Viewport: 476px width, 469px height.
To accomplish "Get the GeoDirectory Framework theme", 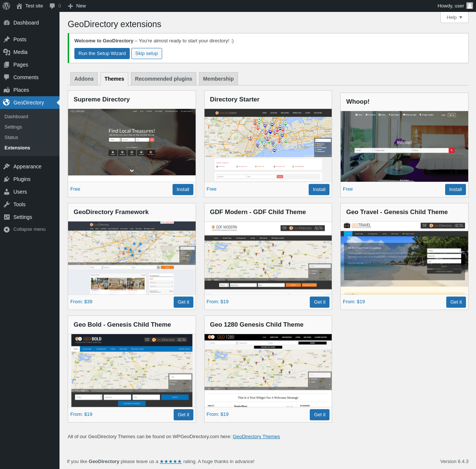I will (183, 302).
